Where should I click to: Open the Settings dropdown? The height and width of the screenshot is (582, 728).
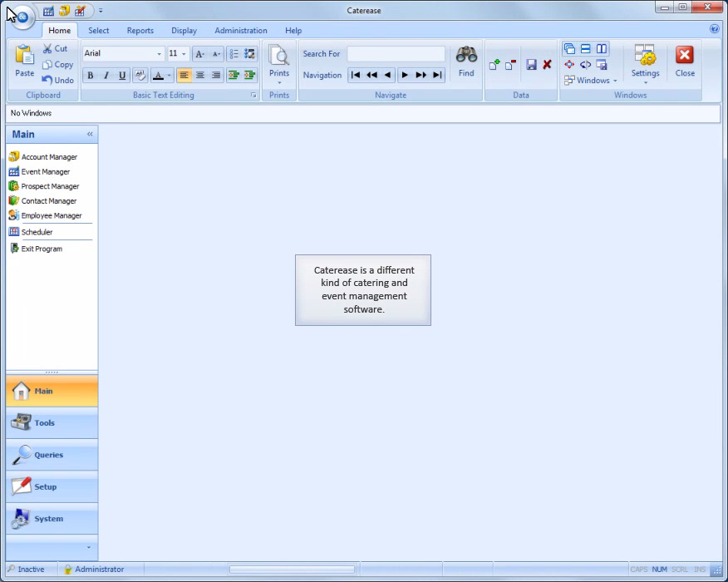(x=645, y=65)
